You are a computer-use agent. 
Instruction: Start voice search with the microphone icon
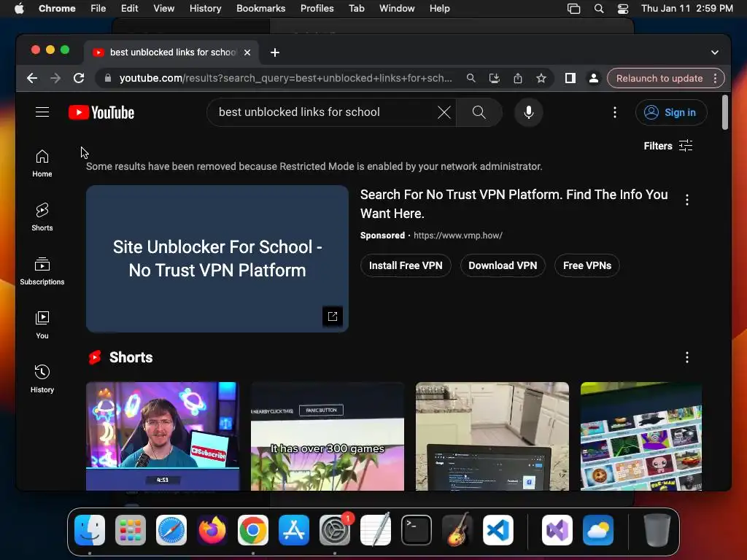528,112
